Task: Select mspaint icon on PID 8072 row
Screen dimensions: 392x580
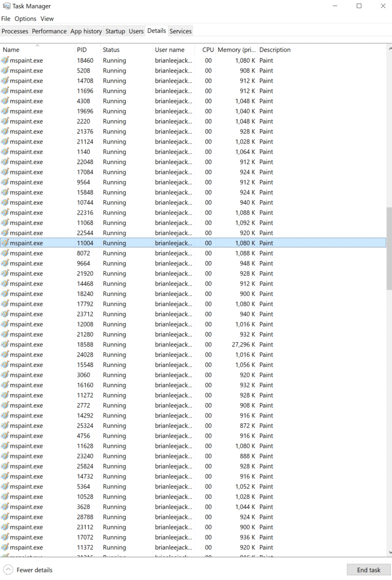Action: coord(5,253)
